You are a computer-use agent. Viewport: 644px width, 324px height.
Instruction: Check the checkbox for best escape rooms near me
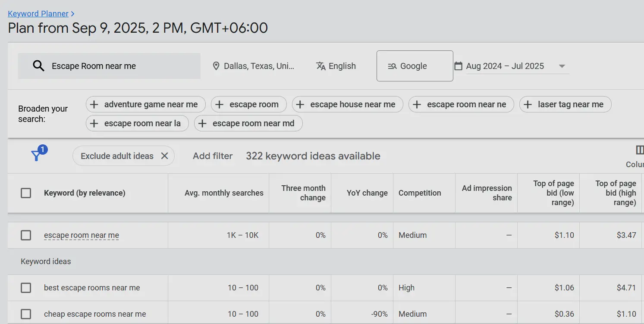pyautogui.click(x=26, y=288)
